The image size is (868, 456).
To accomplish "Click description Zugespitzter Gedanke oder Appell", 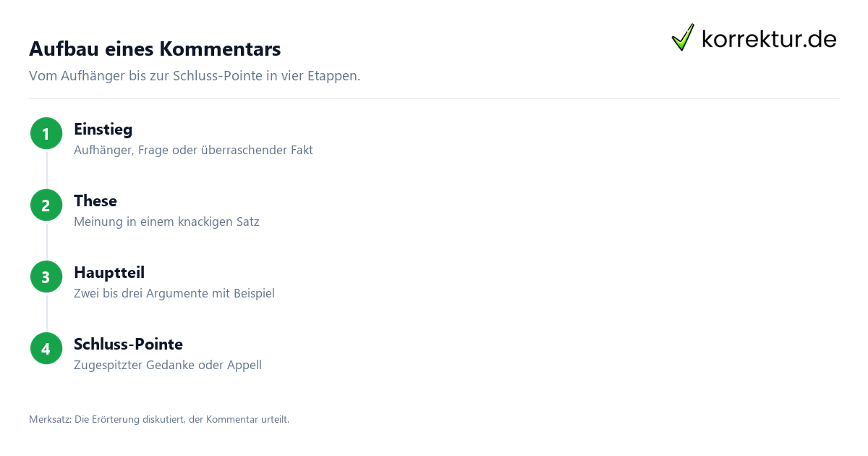I will point(168,366).
